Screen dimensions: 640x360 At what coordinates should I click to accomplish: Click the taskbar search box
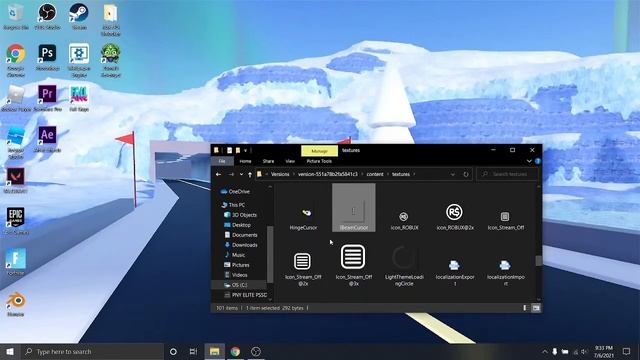pyautogui.click(x=92, y=351)
